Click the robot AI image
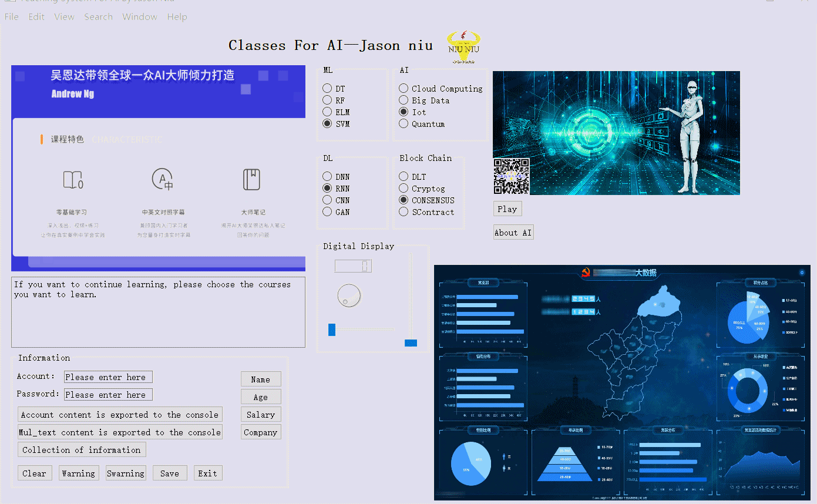Screen dimensions: 817x504 click(x=616, y=133)
